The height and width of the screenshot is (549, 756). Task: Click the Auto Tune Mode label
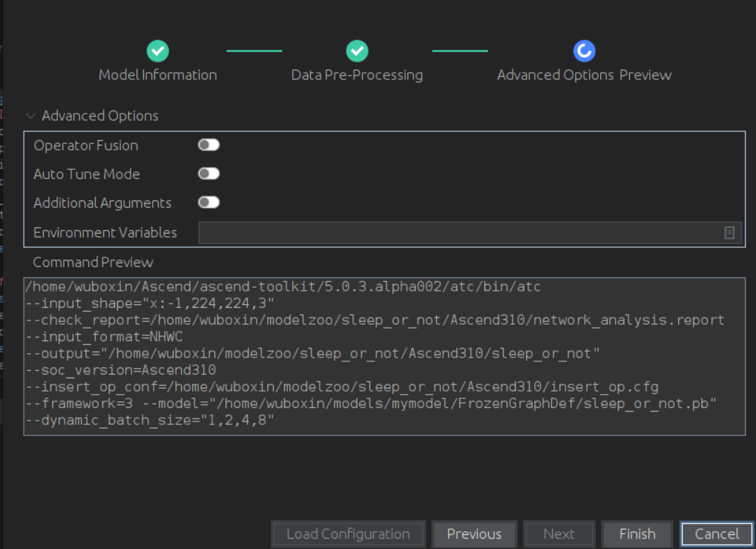pyautogui.click(x=87, y=174)
